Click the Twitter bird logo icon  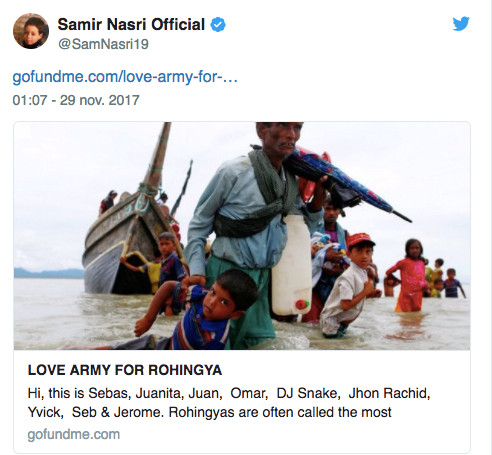tap(461, 24)
